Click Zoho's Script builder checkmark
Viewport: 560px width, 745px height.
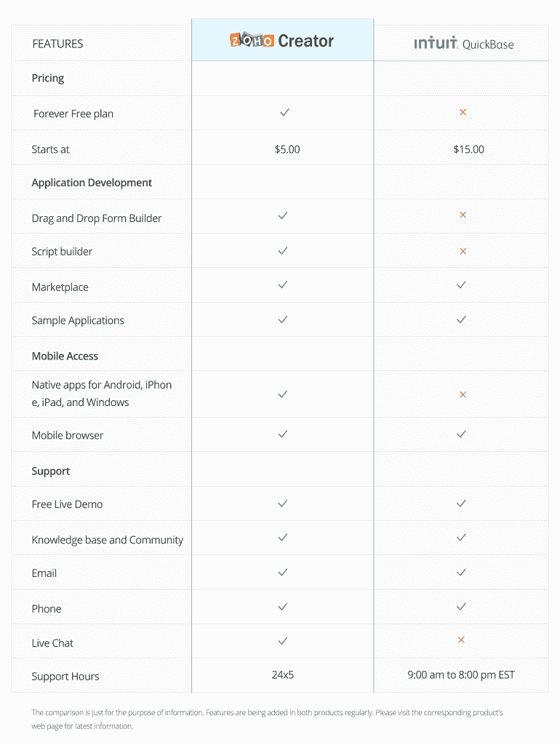click(x=283, y=250)
